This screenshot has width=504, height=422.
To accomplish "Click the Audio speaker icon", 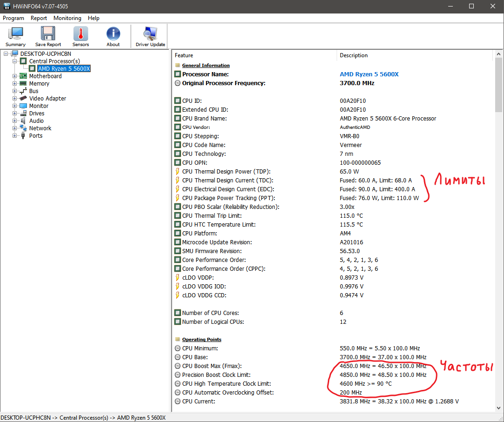I will point(23,121).
